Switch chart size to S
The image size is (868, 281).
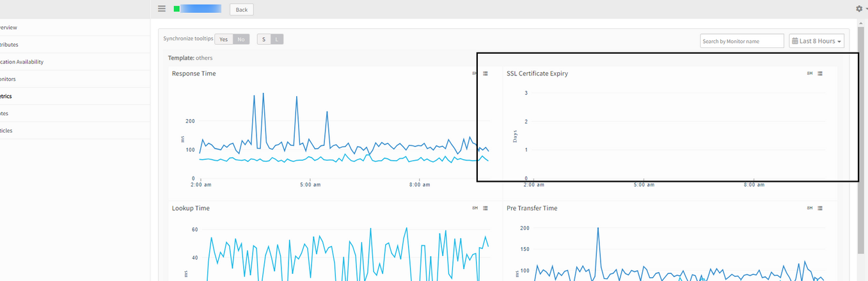(x=264, y=39)
